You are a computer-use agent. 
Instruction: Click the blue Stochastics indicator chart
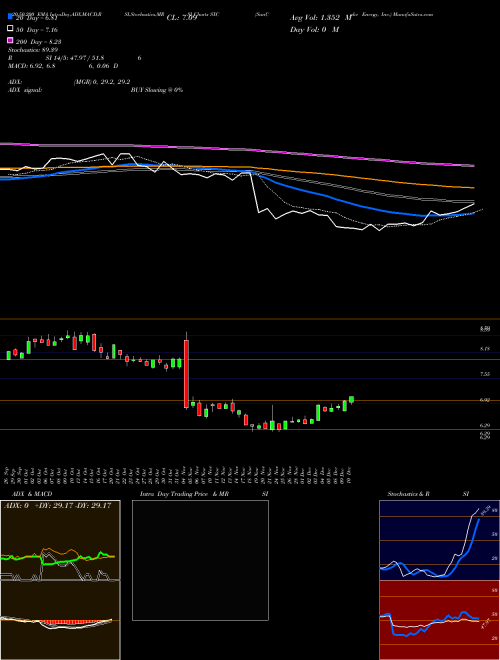[439, 540]
